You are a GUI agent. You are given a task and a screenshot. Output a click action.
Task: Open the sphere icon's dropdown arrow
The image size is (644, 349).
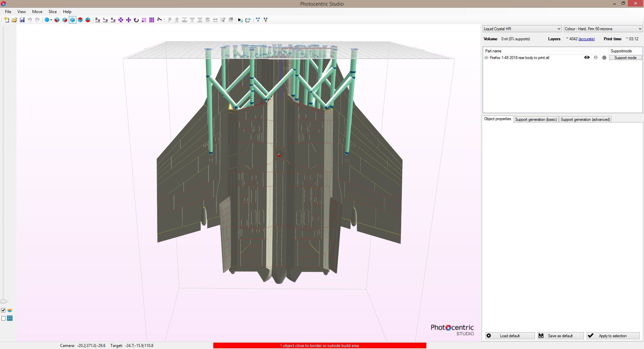[x=51, y=20]
